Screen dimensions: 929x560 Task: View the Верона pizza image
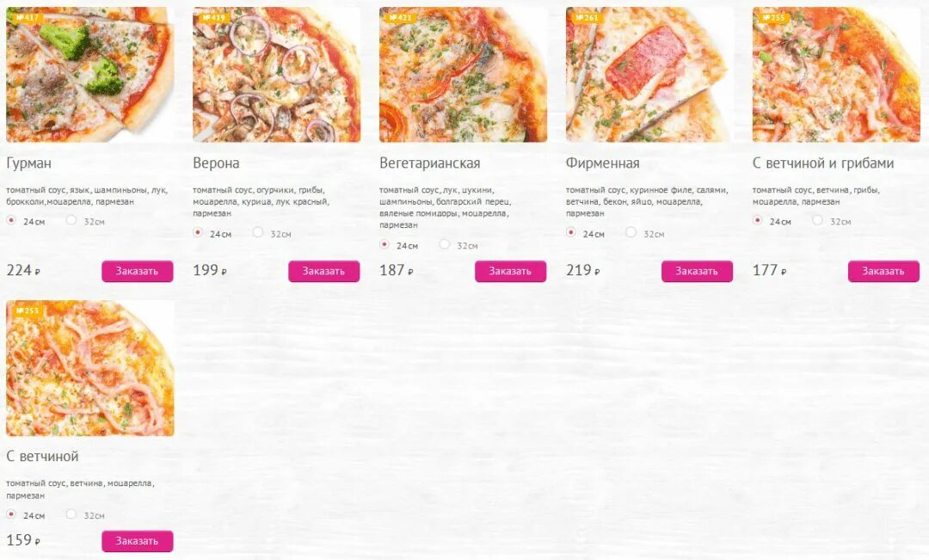pyautogui.click(x=277, y=75)
